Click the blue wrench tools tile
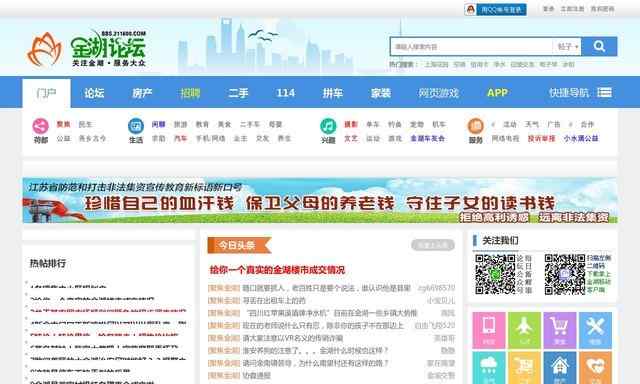Screen dimensions: 640x384 tap(595, 331)
